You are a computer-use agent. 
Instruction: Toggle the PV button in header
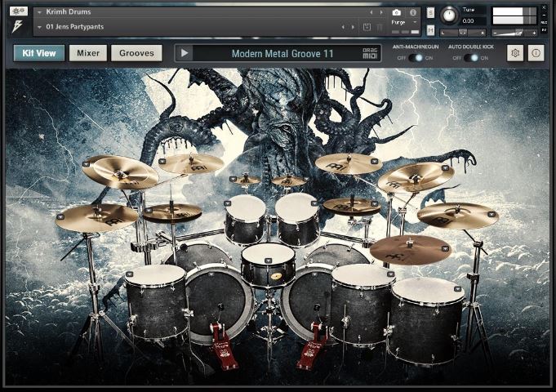click(x=544, y=31)
